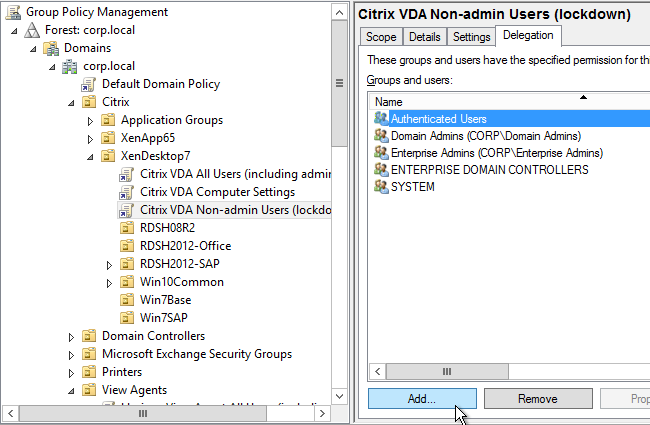
Task: Collapse the Domains node
Action: 34,49
